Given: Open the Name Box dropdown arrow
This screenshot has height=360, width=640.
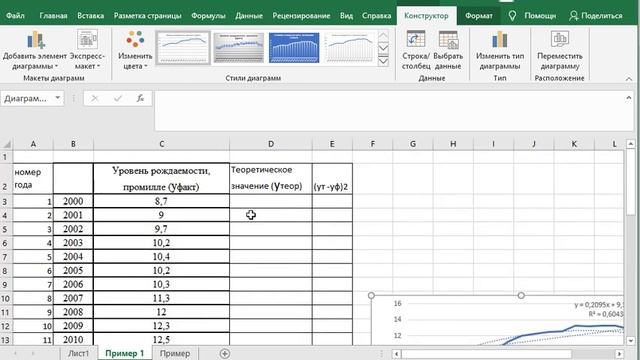Looking at the screenshot, I should click(58, 98).
